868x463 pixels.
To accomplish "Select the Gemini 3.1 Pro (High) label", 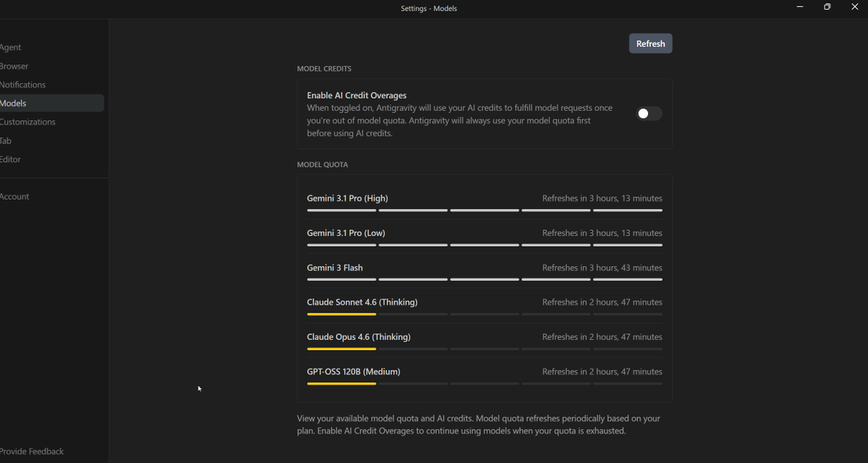I will coord(347,198).
